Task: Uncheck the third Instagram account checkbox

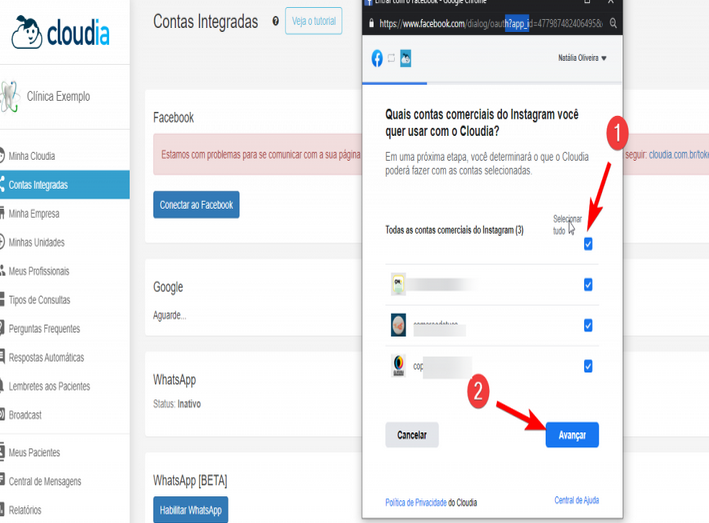Action: point(588,366)
